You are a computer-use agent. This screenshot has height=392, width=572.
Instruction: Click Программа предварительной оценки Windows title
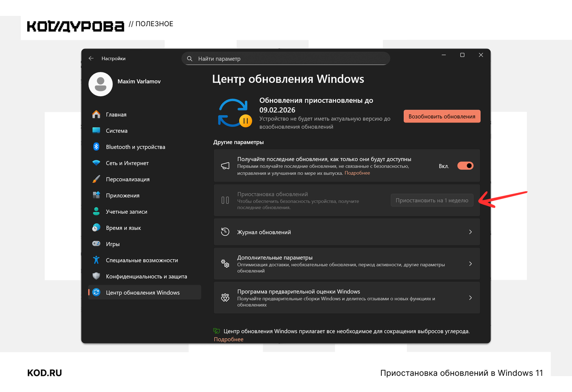pos(299,291)
